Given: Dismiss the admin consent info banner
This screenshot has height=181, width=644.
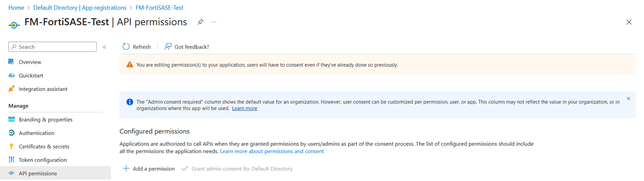Looking at the screenshot, I should [x=629, y=99].
